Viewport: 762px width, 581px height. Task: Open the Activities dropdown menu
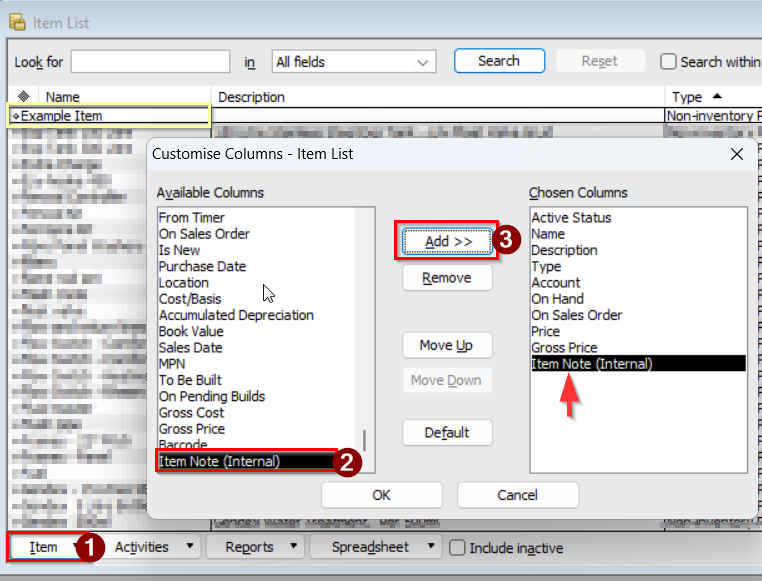154,547
